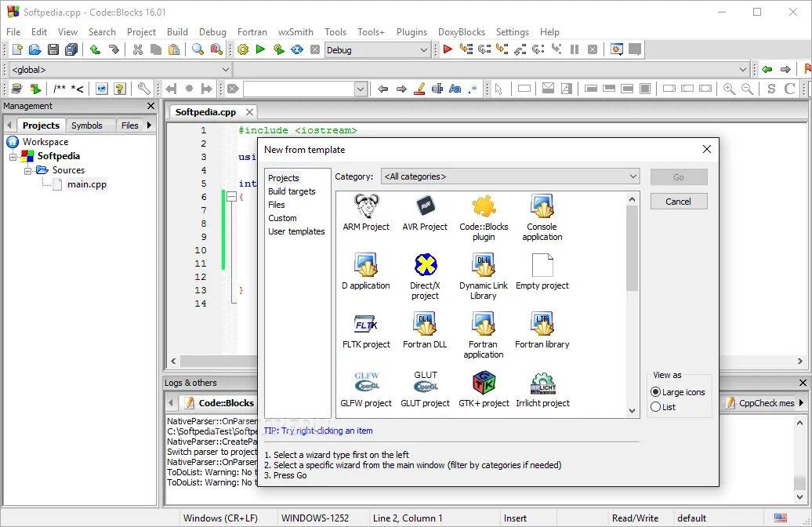Switch view to List radio button
Screen dimensions: 812x527
[655, 407]
